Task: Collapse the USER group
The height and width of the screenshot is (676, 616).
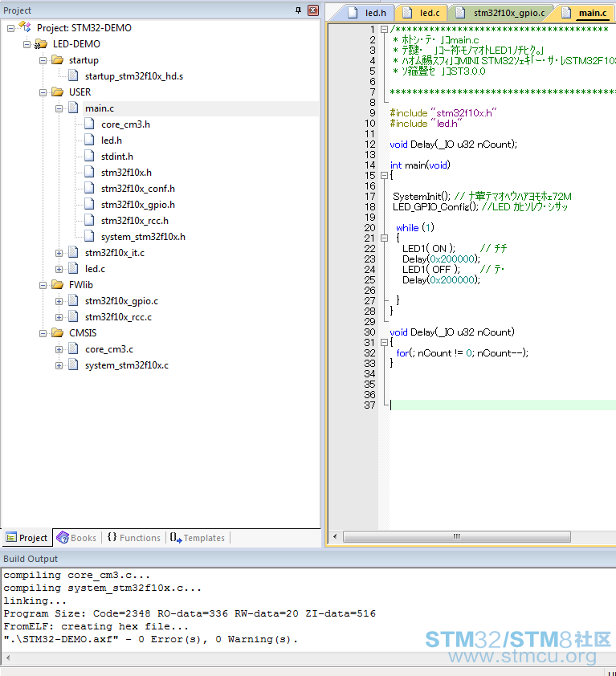Action: point(43,92)
